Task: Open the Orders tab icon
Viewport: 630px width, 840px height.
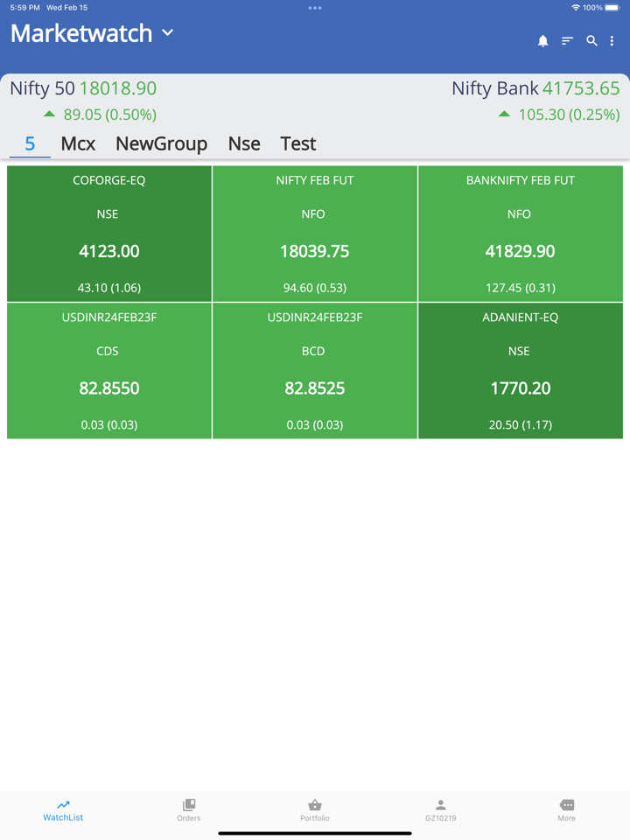Action: click(x=188, y=809)
